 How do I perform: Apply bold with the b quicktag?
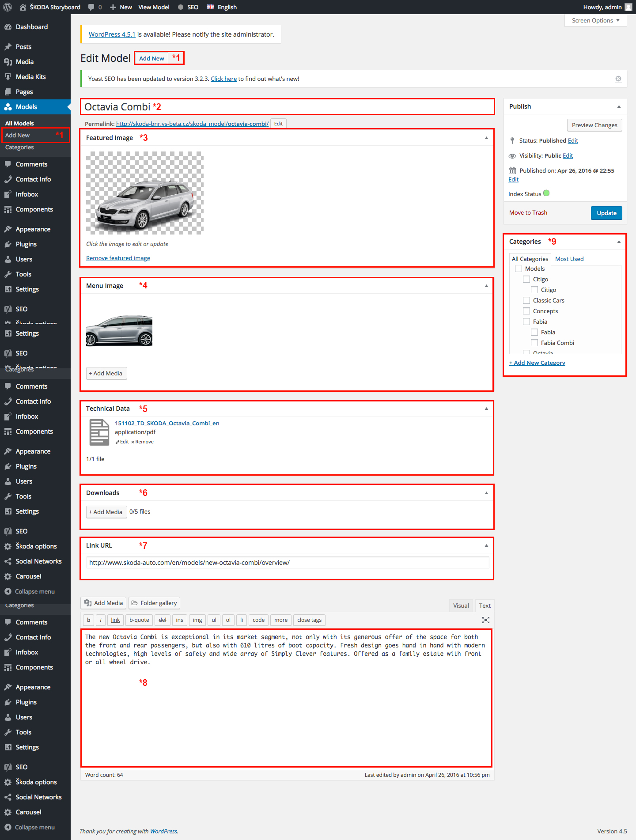(x=89, y=620)
